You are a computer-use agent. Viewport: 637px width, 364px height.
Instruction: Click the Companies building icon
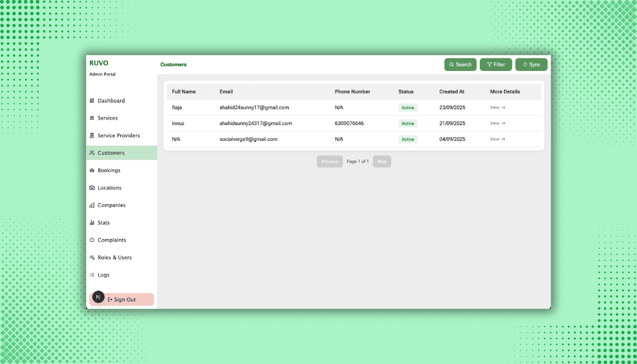click(x=92, y=206)
